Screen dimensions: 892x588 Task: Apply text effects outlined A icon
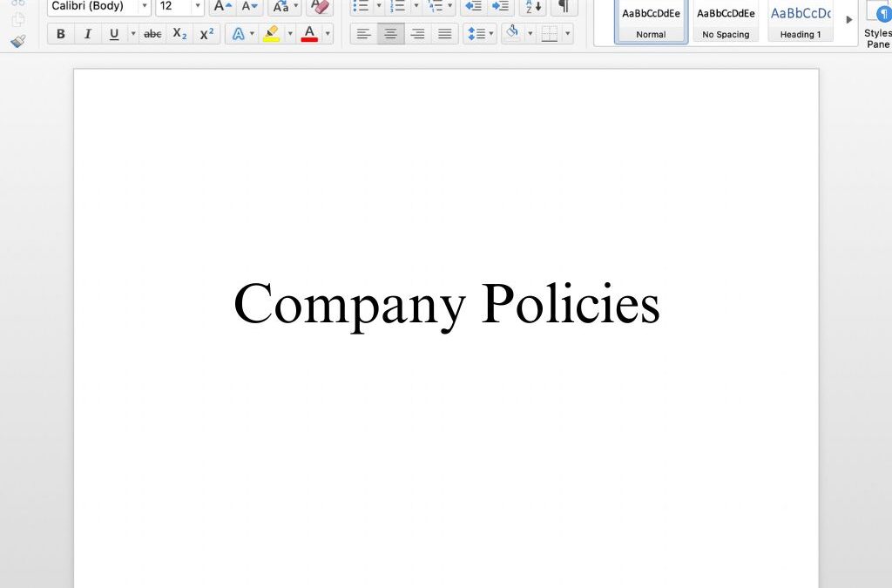click(239, 34)
